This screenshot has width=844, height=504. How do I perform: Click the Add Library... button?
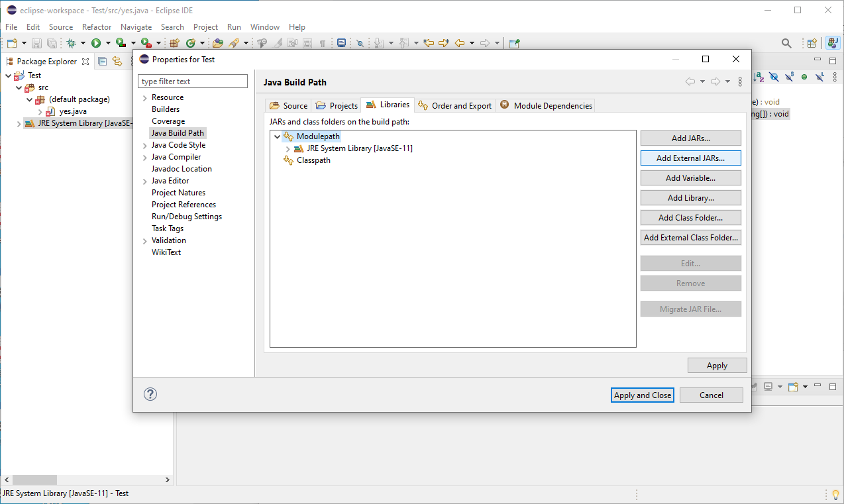point(690,198)
